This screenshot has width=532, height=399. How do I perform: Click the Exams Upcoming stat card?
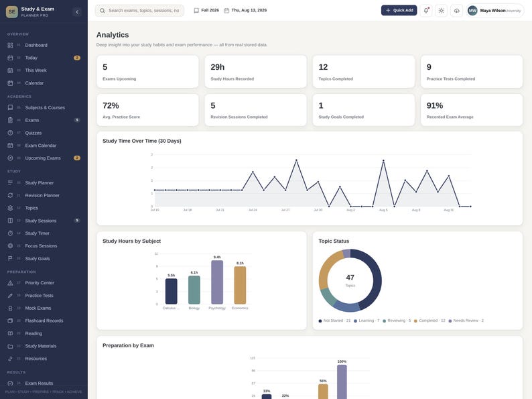point(147,72)
